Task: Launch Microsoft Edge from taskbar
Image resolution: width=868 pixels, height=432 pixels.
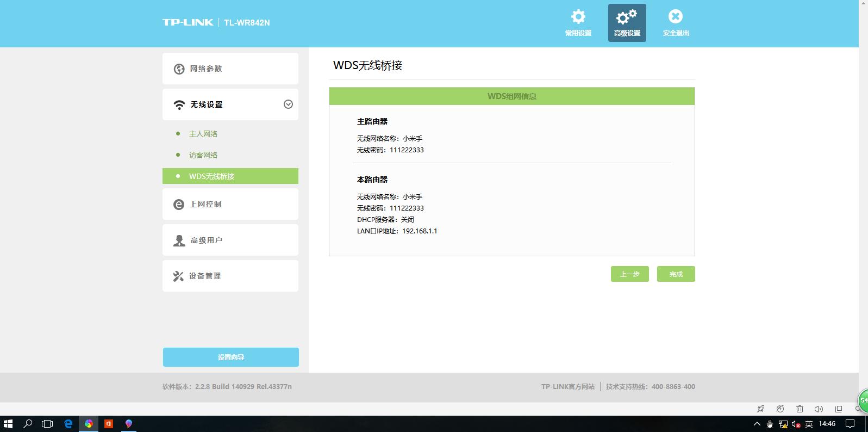Action: (x=68, y=424)
